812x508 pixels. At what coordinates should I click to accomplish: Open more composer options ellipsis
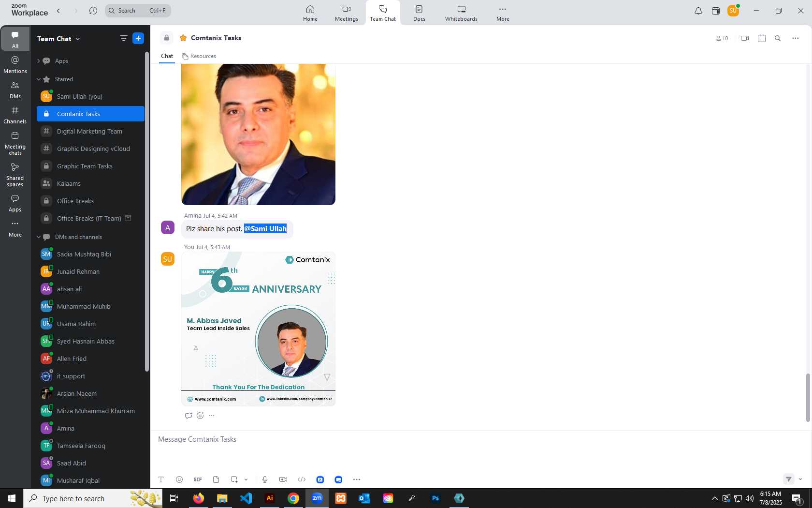click(x=357, y=479)
